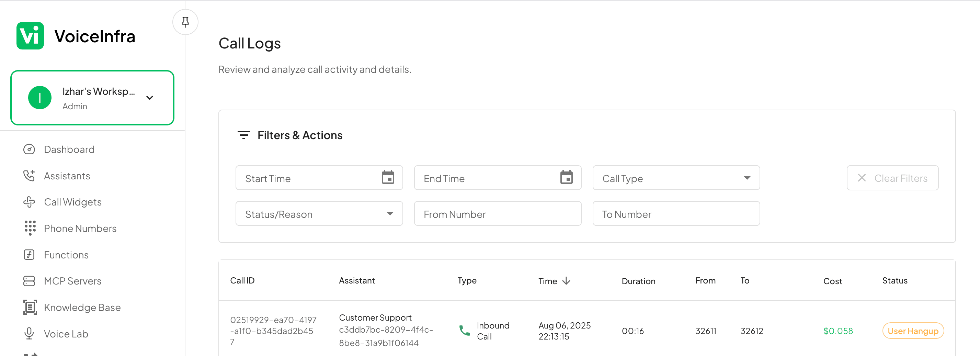Select the $0.058 cost link
The width and height of the screenshot is (980, 356).
coord(838,331)
